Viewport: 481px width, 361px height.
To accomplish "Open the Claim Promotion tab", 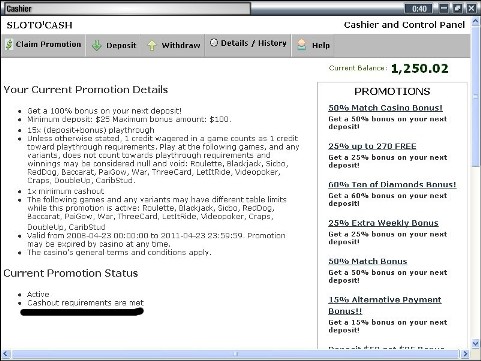I will click(x=43, y=45).
